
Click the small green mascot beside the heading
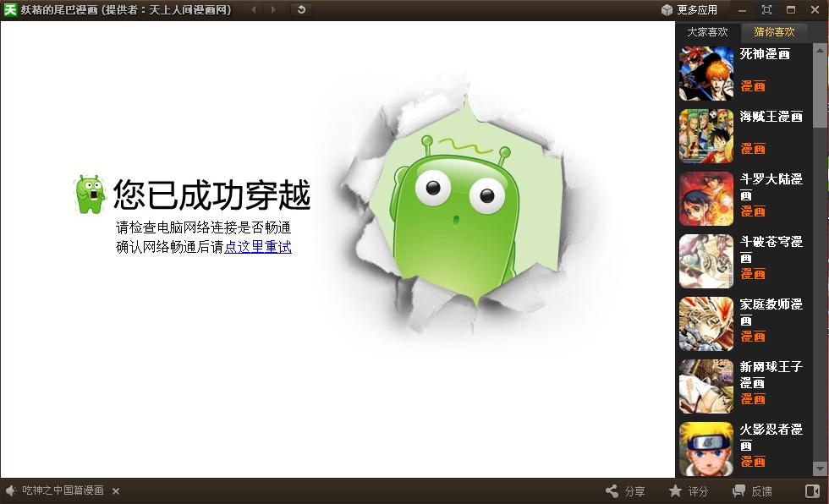pyautogui.click(x=90, y=194)
